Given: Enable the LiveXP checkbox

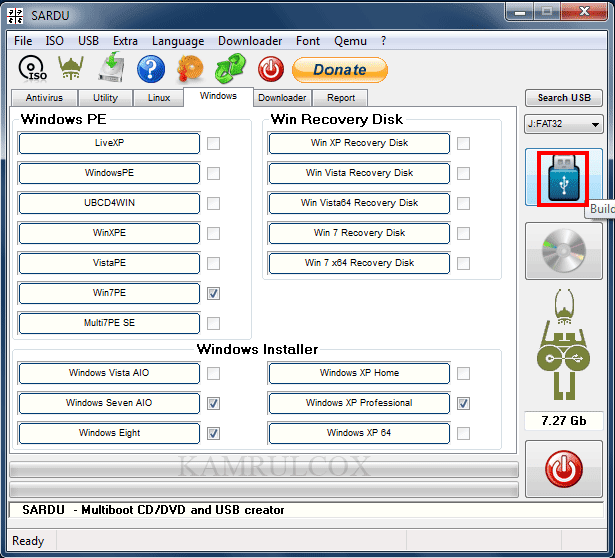Looking at the screenshot, I should [213, 144].
